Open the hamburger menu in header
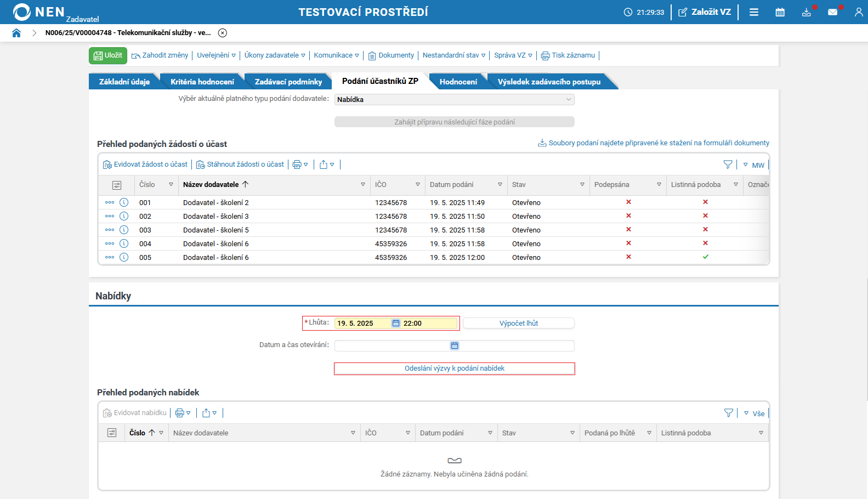Screen dimensions: 868x499 [x=754, y=12]
